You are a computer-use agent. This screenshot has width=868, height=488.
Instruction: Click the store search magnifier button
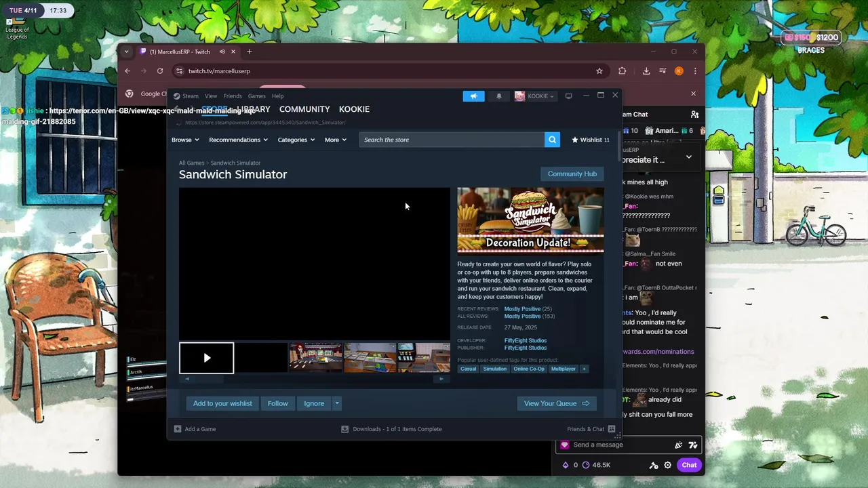pos(553,140)
